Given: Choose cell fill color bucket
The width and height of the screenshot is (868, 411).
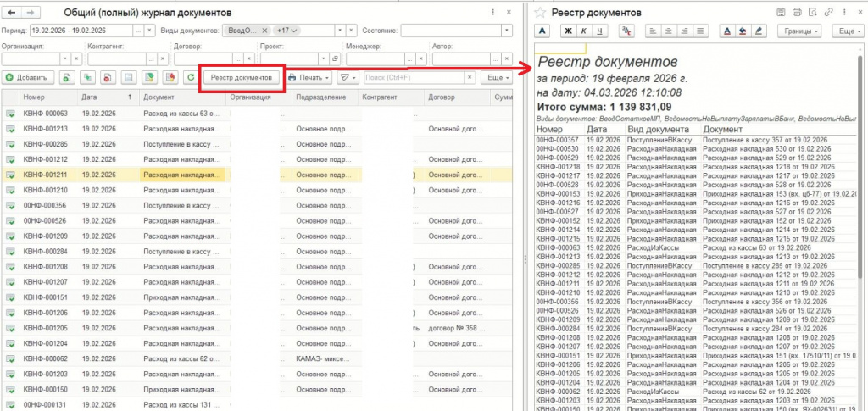Looking at the screenshot, I should point(743,31).
